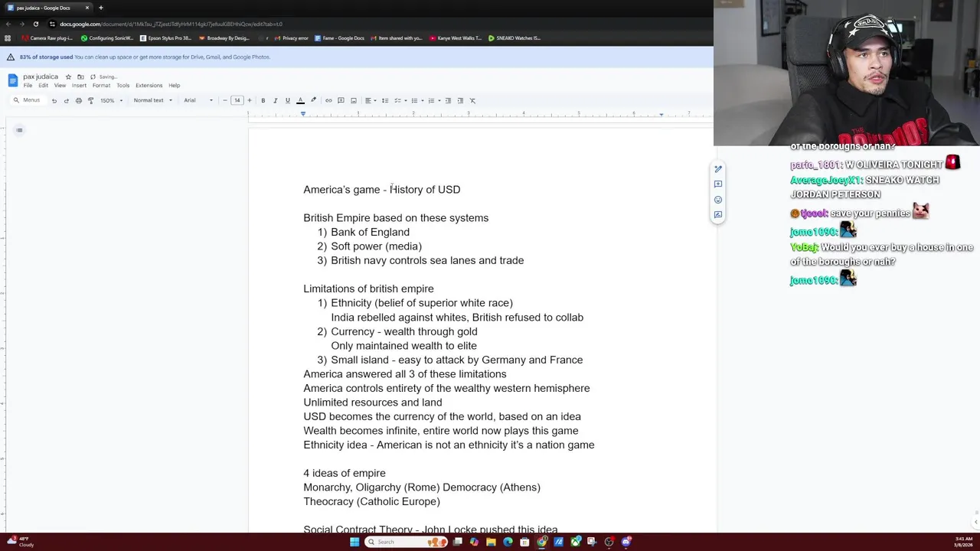The height and width of the screenshot is (551, 980).
Task: Open the Fame - Google Docs bookmark
Action: 339,37
